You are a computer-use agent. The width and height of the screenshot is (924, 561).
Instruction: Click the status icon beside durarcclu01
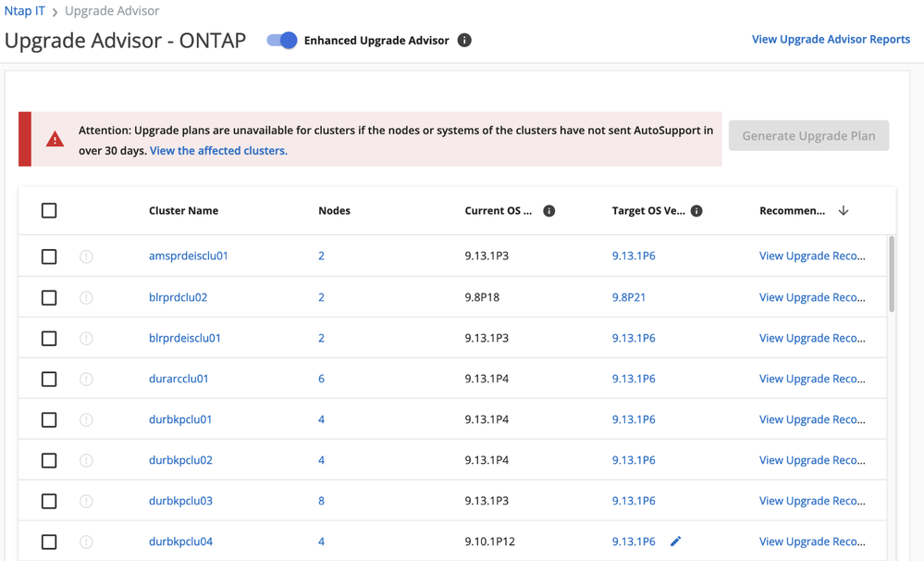(86, 379)
